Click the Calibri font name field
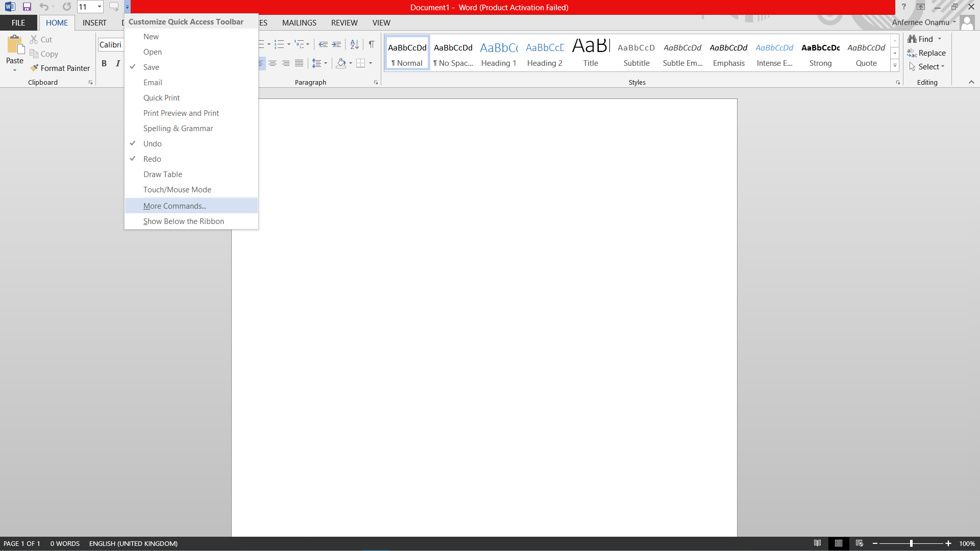 pyautogui.click(x=111, y=45)
